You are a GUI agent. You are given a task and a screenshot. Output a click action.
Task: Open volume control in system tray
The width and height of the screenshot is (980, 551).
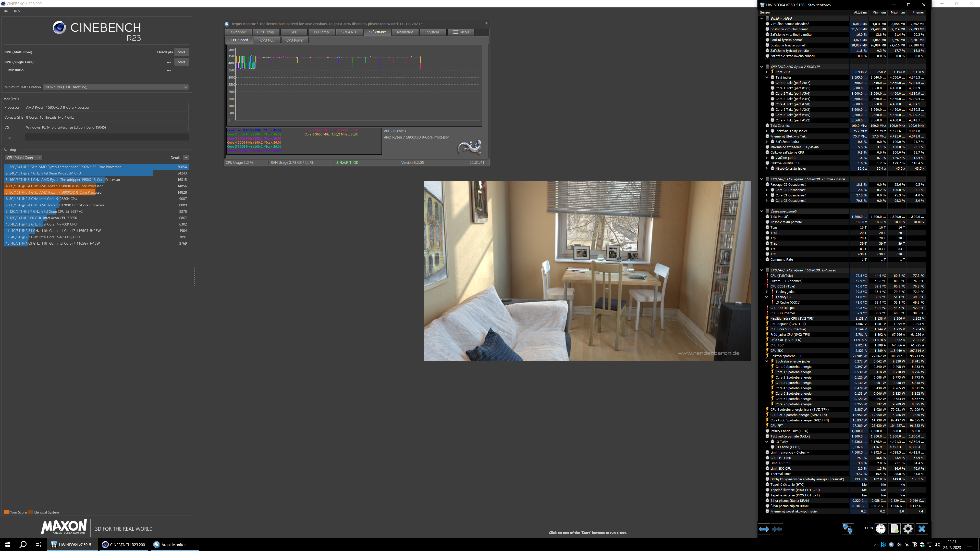pos(937,545)
